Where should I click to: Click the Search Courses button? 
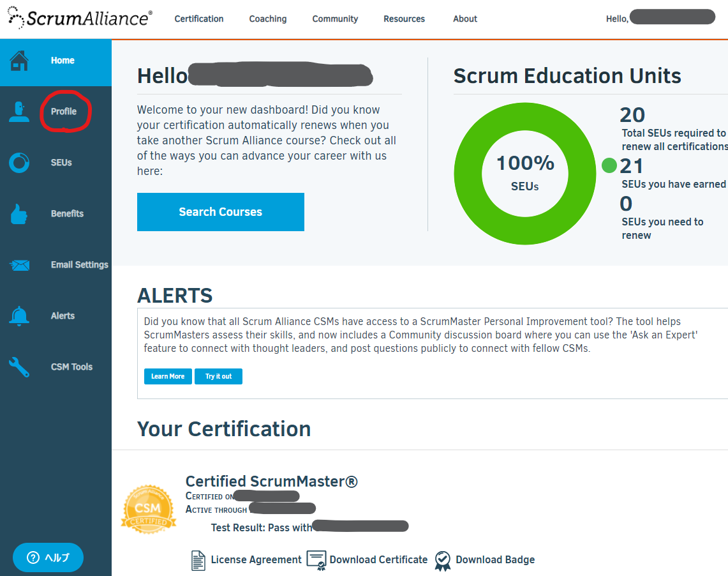[x=221, y=212]
